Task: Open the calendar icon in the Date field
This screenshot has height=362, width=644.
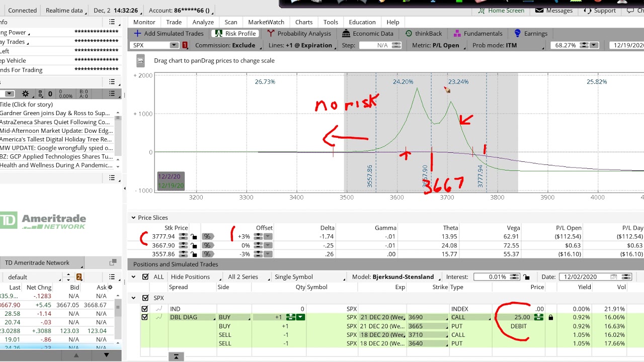Action: pyautogui.click(x=613, y=277)
